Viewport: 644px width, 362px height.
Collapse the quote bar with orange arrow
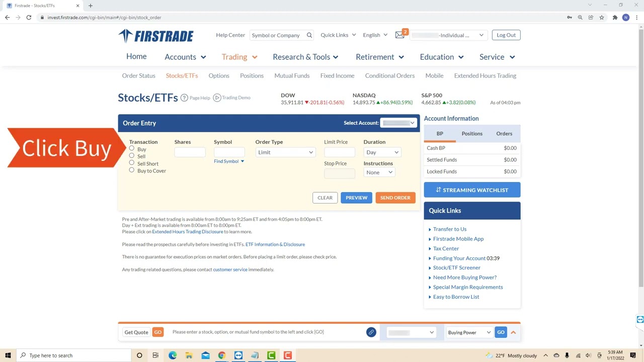pos(513,332)
